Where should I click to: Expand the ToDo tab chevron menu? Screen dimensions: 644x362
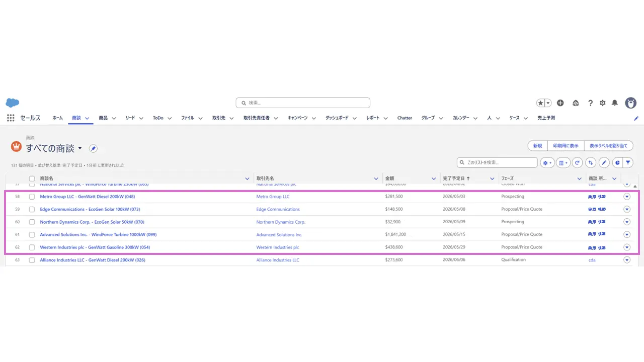(170, 118)
